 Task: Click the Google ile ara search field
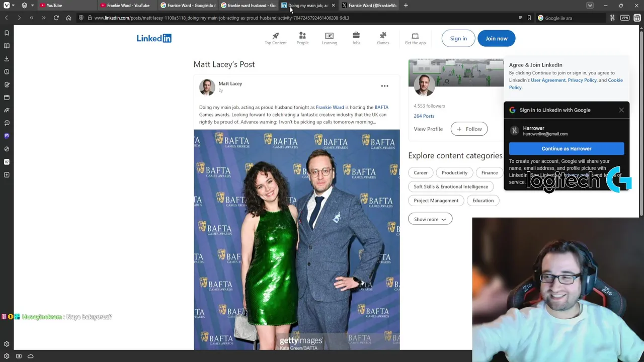571,18
